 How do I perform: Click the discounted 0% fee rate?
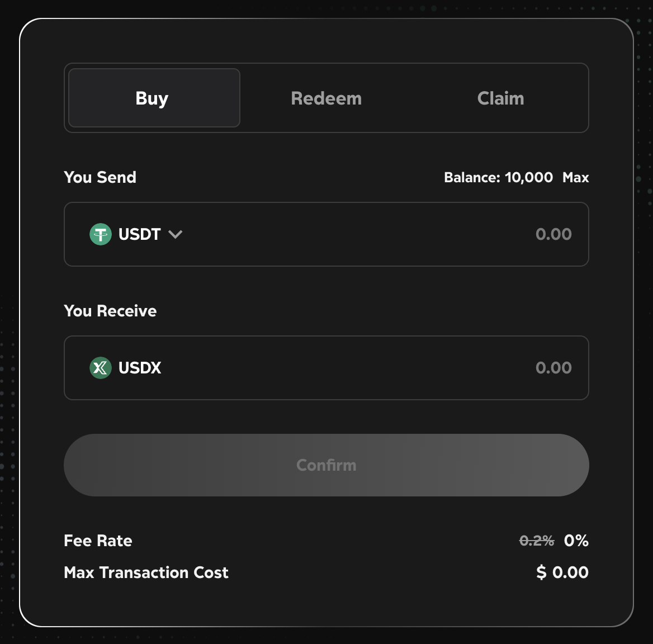tap(576, 541)
